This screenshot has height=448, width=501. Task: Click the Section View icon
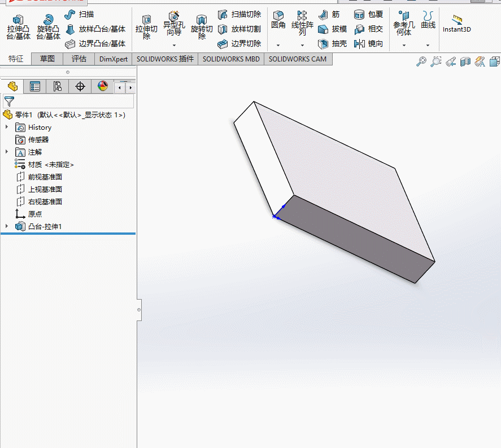click(465, 62)
